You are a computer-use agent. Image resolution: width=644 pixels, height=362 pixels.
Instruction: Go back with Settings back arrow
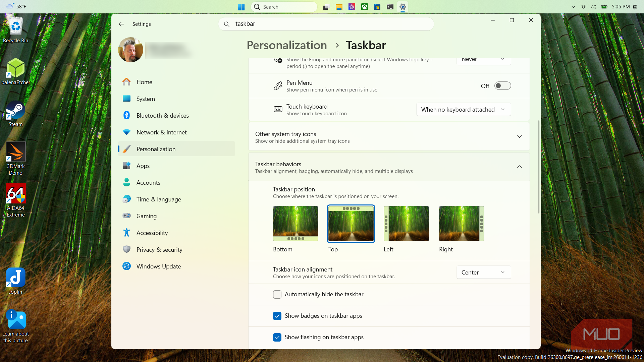(121, 24)
